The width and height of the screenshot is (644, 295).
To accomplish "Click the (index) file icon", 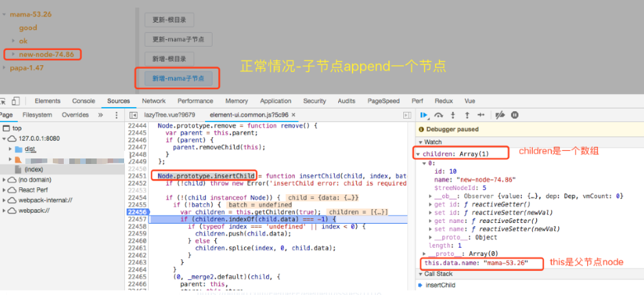I will 18,169.
